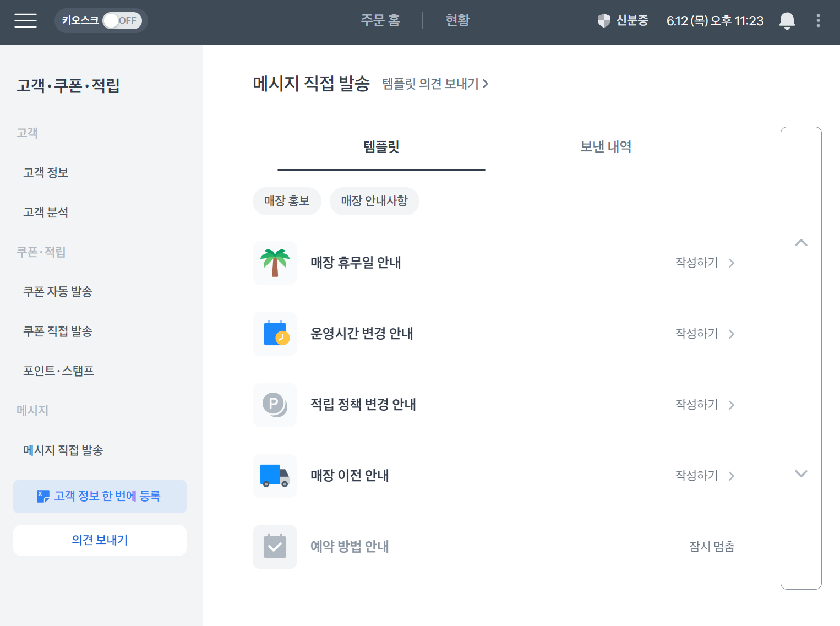The height and width of the screenshot is (626, 840).
Task: Go to 주문 홈 tab
Action: tap(380, 20)
